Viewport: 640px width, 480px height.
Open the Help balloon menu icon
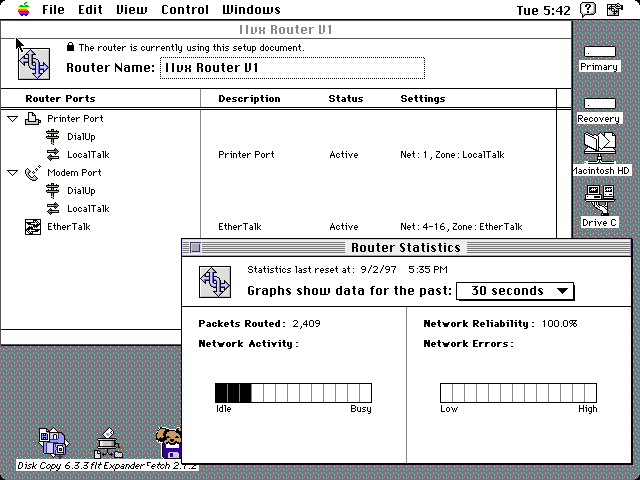[x=588, y=9]
